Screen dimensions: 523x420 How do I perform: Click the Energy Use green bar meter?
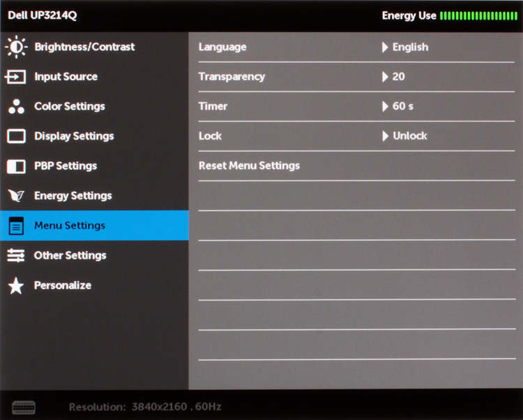coord(478,15)
